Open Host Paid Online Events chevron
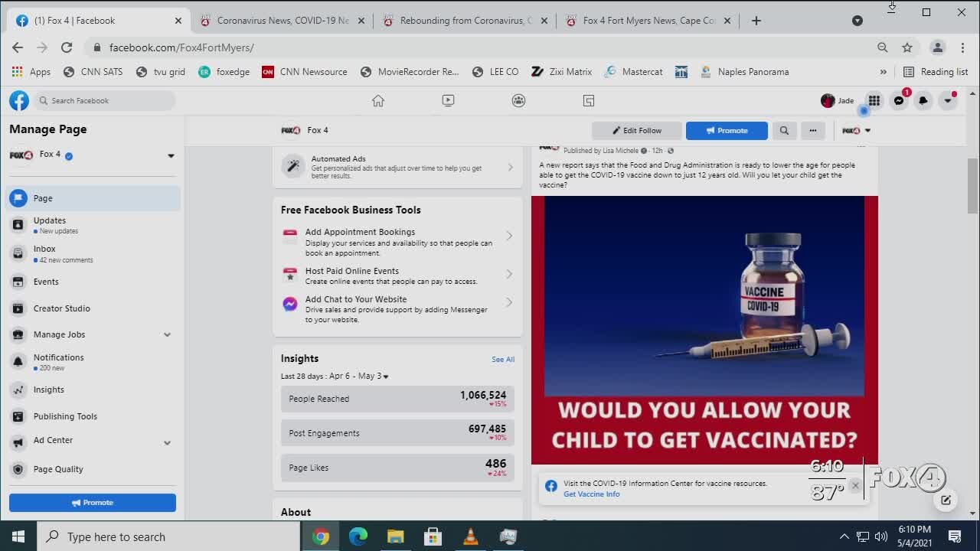 [509, 274]
